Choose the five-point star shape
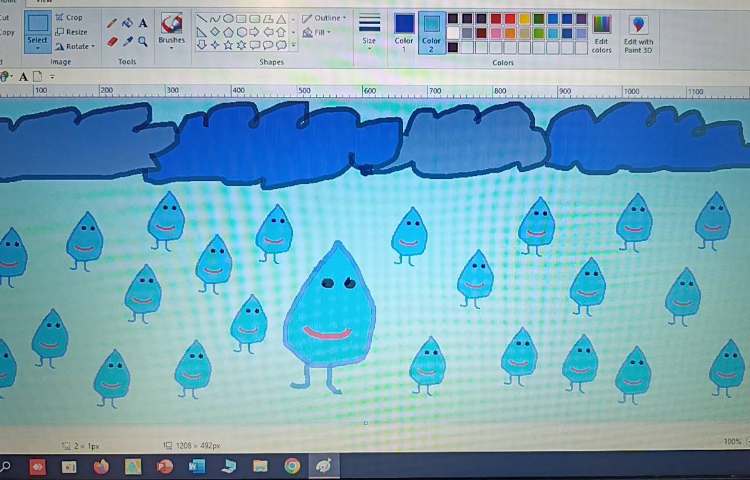750x480 pixels. (228, 45)
